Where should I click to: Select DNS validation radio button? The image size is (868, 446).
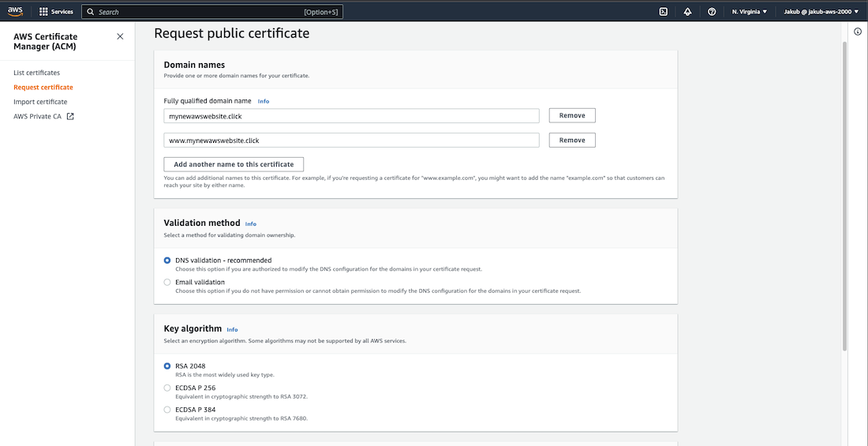(167, 260)
